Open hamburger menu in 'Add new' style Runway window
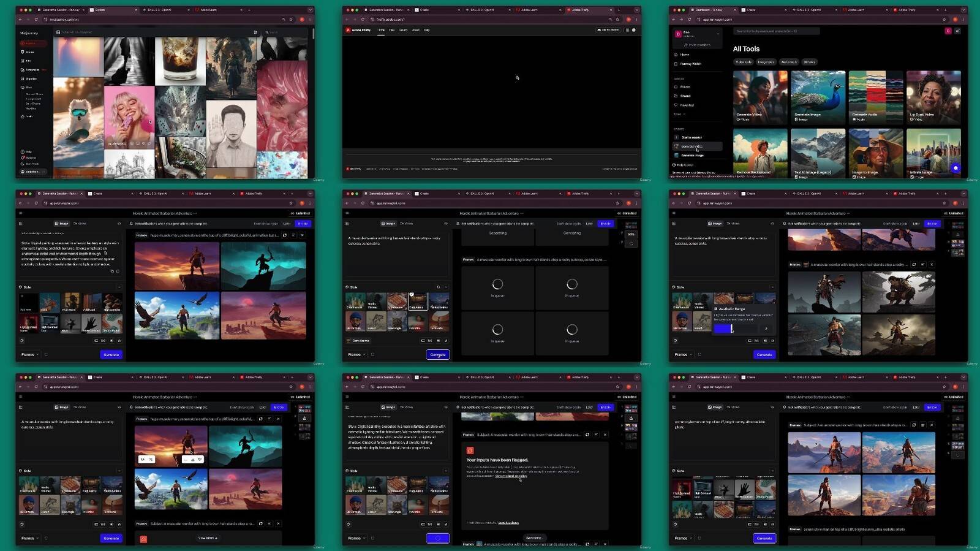This screenshot has width=980, height=551. pos(21,213)
